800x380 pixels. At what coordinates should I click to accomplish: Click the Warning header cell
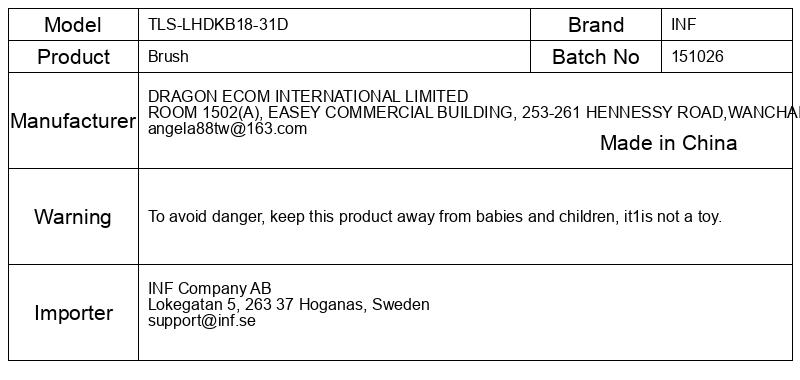(x=73, y=217)
